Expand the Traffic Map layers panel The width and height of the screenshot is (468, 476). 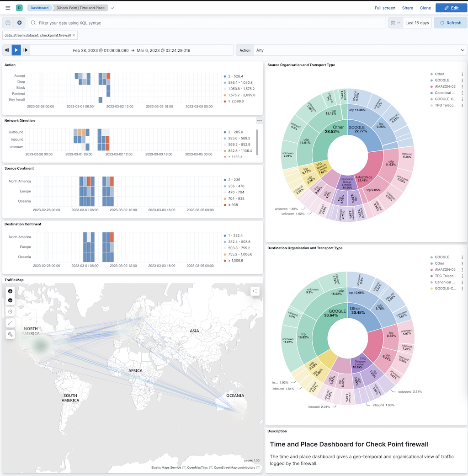point(255,291)
